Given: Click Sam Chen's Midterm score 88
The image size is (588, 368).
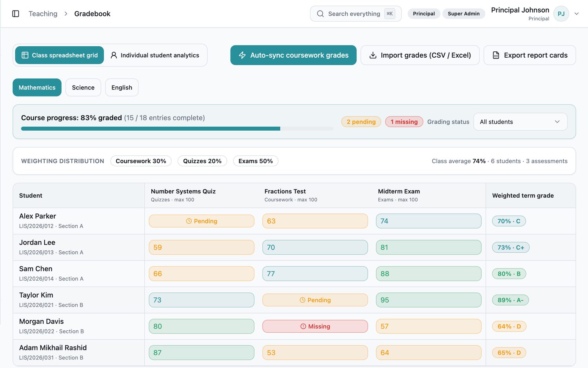Looking at the screenshot, I should point(428,274).
